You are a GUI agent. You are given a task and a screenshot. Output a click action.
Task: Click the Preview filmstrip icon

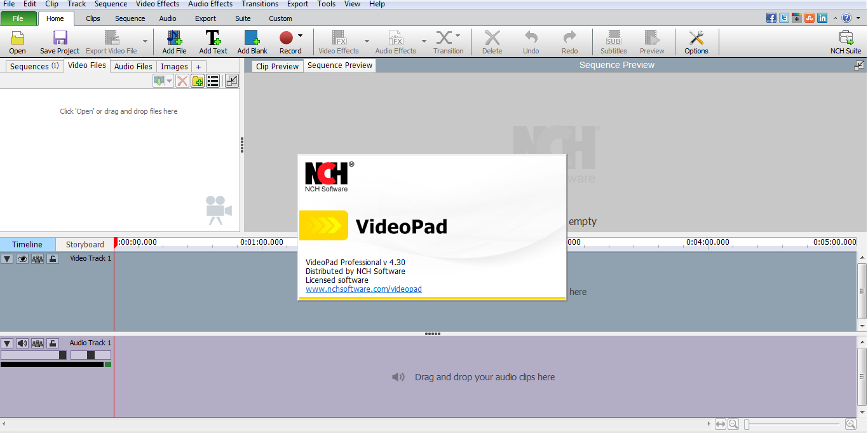651,38
